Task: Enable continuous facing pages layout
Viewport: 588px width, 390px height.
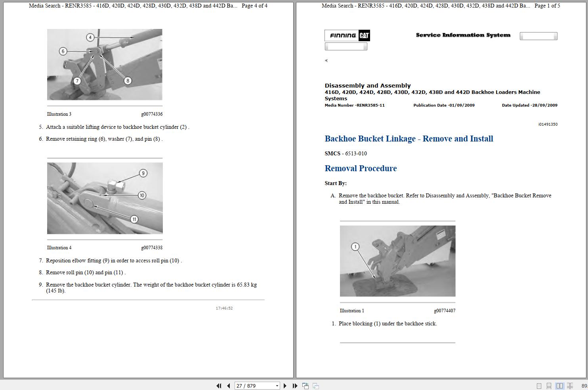Action: pos(571,386)
